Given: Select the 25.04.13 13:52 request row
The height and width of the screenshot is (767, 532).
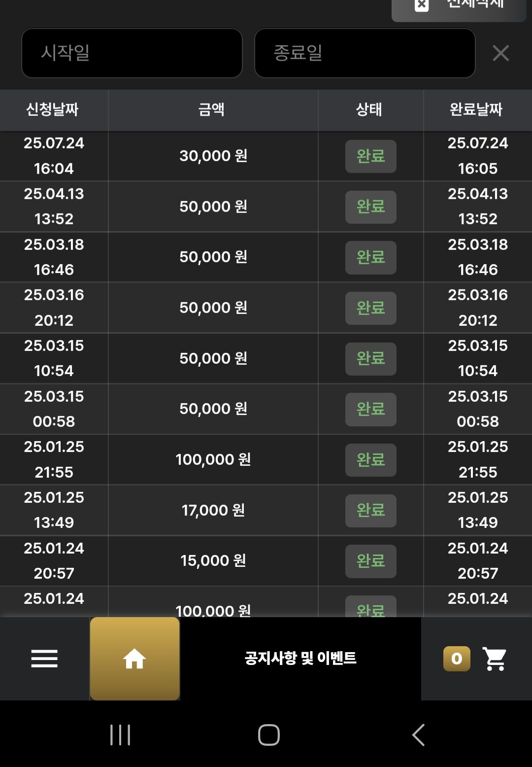Looking at the screenshot, I should pos(266,207).
